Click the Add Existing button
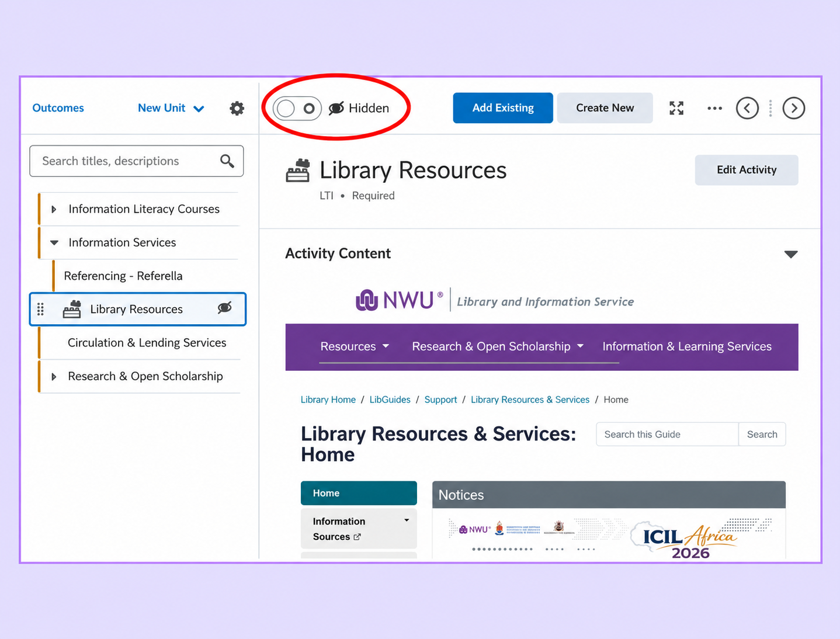 click(503, 108)
